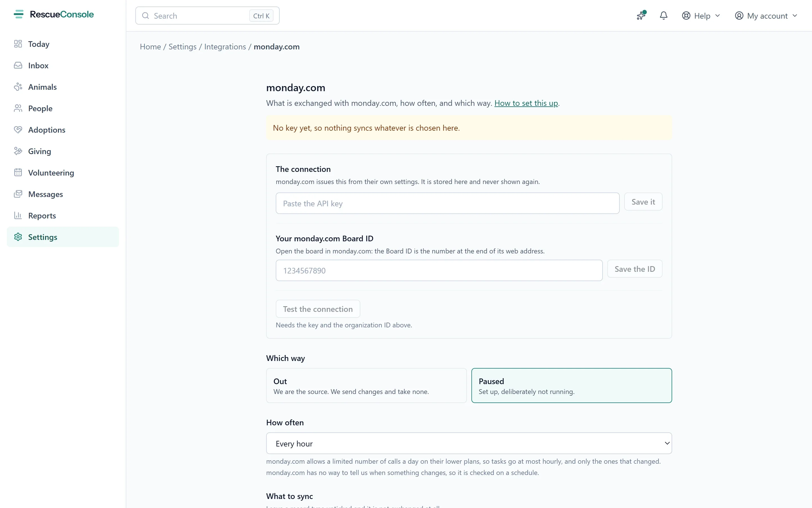Go to the Integrations breadcrumb
The height and width of the screenshot is (508, 812).
225,47
